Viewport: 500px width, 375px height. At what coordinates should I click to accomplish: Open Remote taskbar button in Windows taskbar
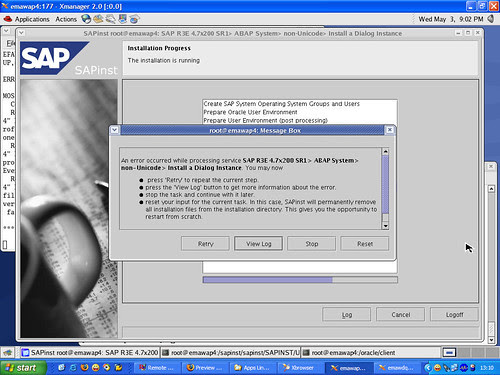pos(156,368)
